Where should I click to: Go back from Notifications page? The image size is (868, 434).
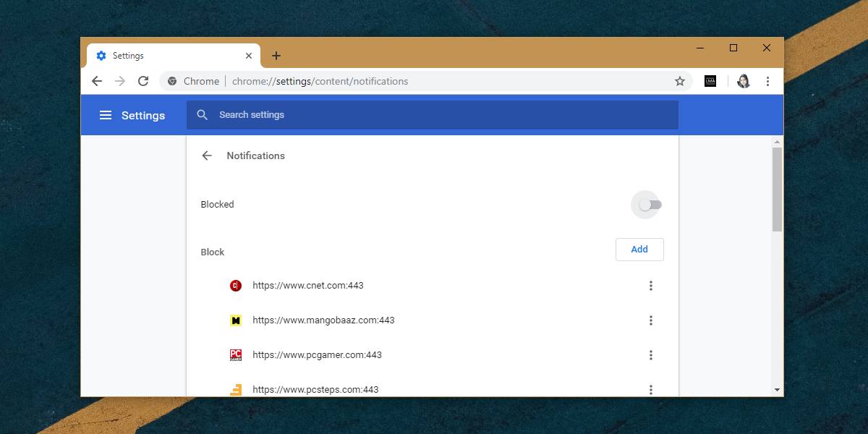point(207,156)
